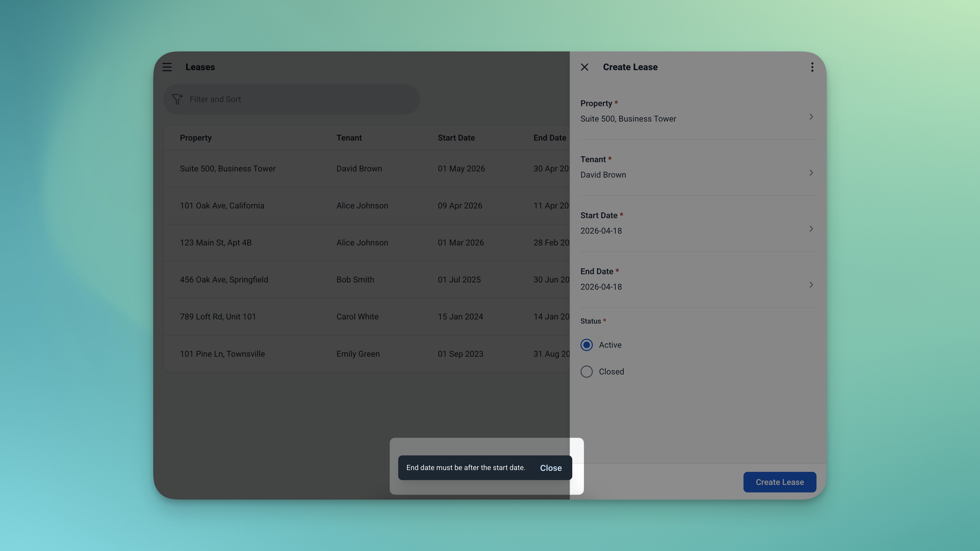
Task: Open the hamburger navigation menu
Action: coord(167,67)
